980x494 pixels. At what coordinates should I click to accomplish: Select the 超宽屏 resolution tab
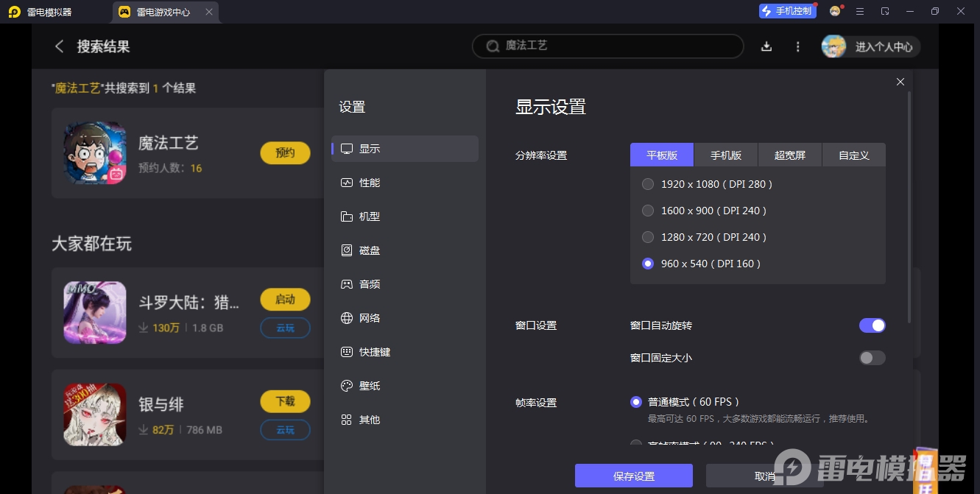(x=790, y=155)
